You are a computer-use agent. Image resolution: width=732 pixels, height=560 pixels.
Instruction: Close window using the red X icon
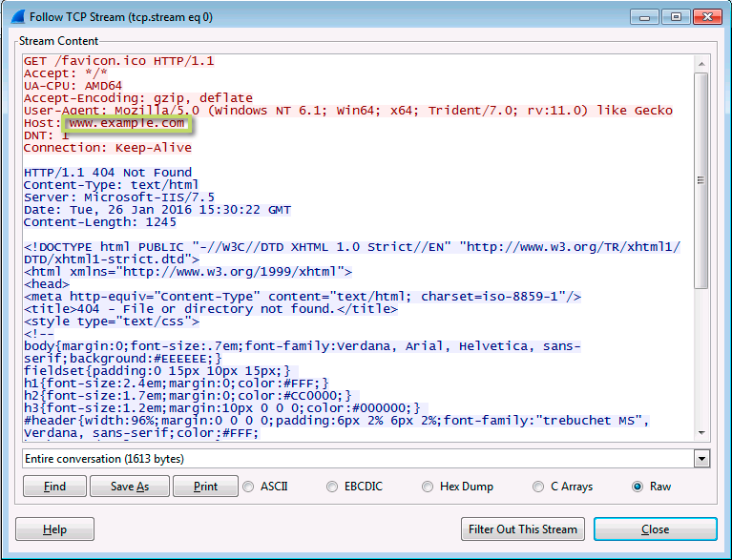click(x=707, y=17)
